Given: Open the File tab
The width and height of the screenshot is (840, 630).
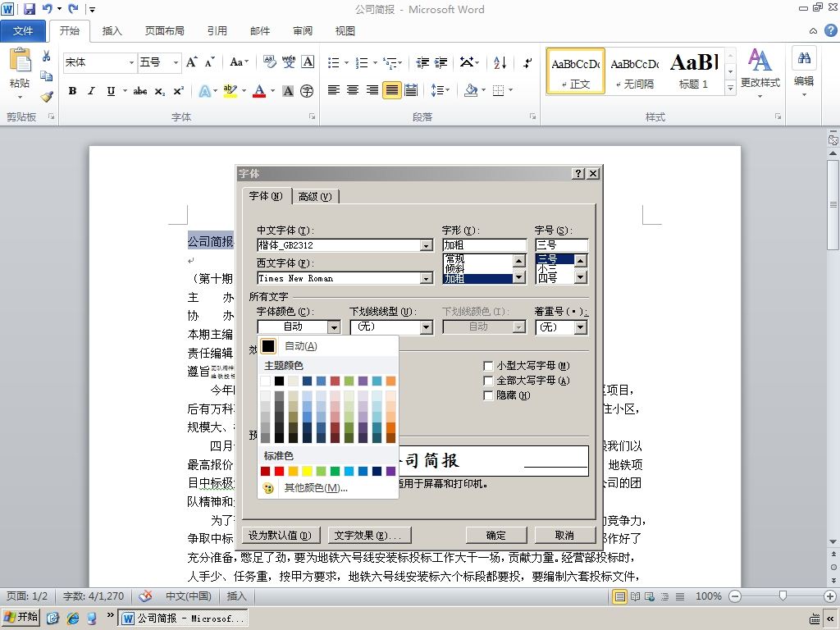Looking at the screenshot, I should pos(22,31).
